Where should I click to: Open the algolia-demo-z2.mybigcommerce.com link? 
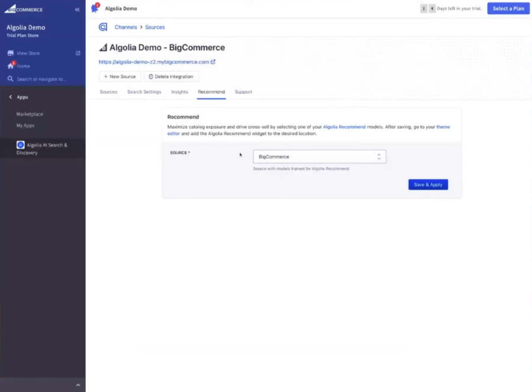[154, 62]
